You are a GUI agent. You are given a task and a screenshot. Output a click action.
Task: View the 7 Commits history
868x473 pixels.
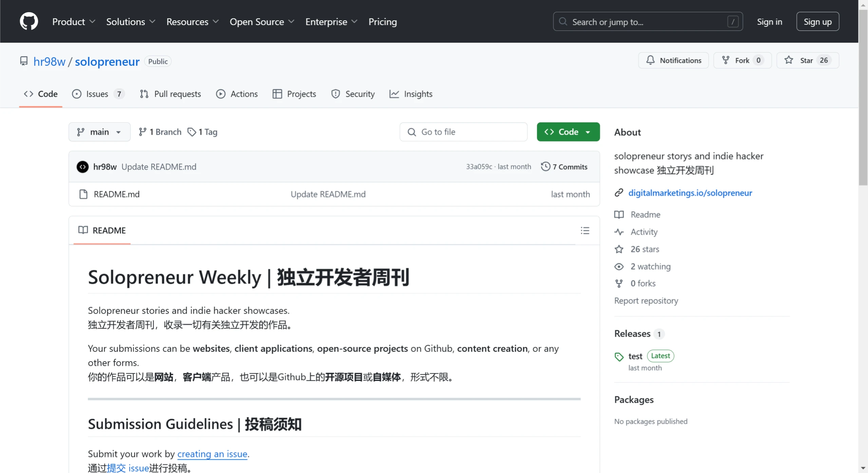click(x=564, y=167)
